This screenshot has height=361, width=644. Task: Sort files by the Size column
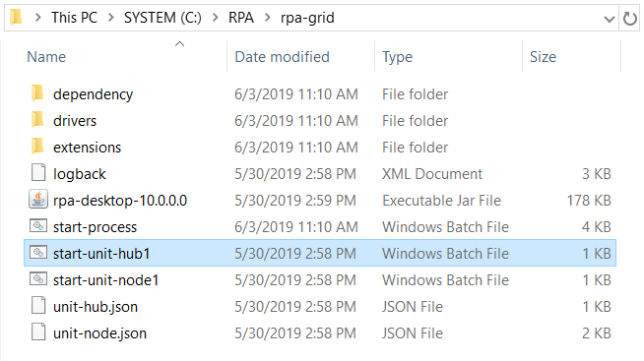543,57
